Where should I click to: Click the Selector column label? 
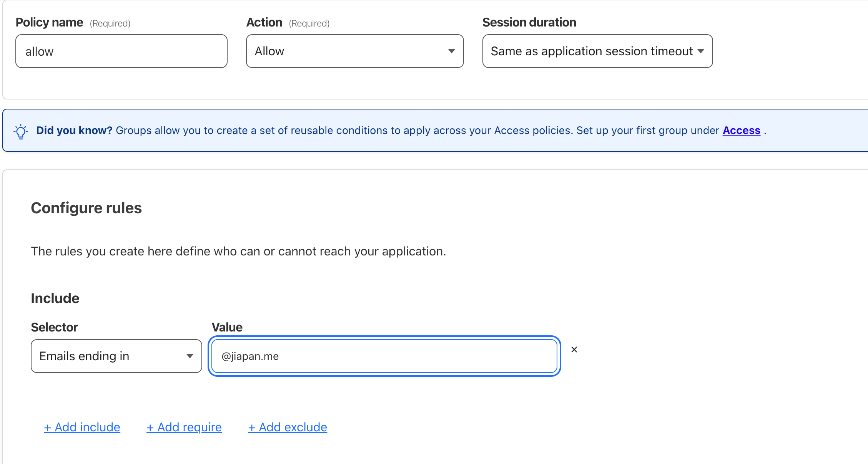click(54, 327)
